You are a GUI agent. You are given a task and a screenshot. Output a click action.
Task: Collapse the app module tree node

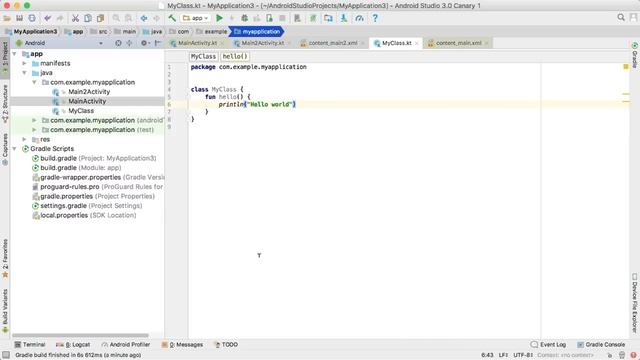click(x=15, y=54)
